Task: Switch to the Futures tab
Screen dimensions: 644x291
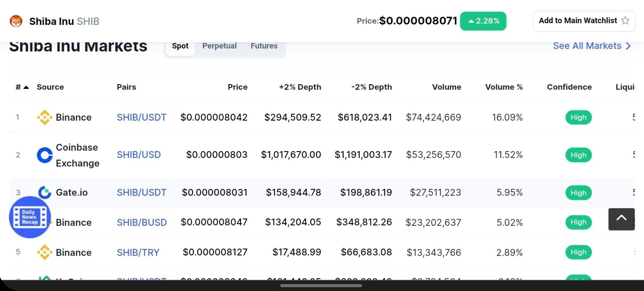Action: pyautogui.click(x=264, y=46)
